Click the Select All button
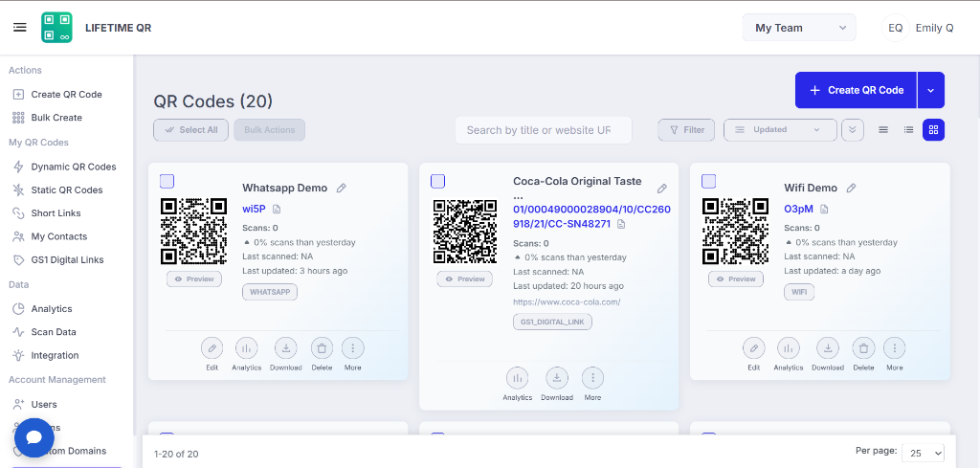 pos(190,130)
